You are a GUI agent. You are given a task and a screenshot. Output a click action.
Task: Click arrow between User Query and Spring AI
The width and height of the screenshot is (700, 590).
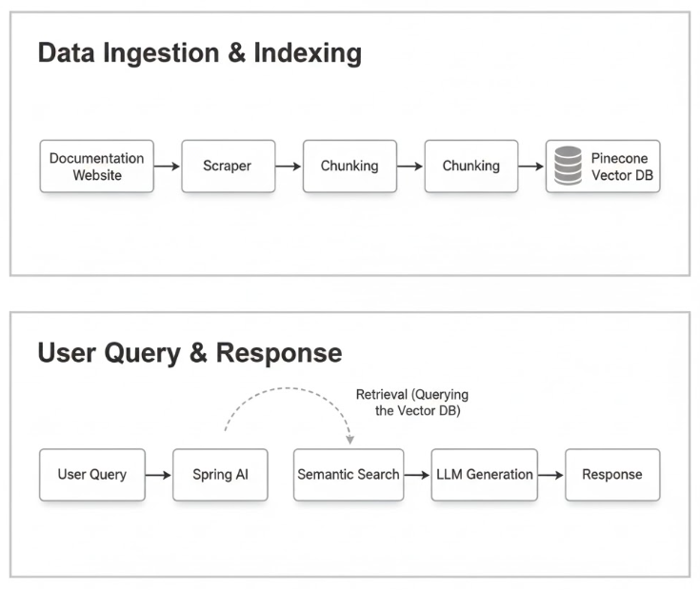[x=158, y=475]
